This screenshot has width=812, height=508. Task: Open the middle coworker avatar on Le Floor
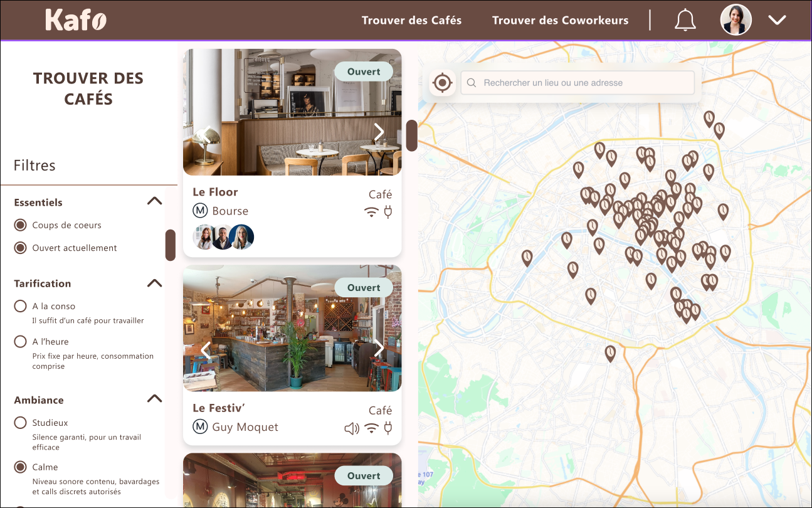click(223, 237)
